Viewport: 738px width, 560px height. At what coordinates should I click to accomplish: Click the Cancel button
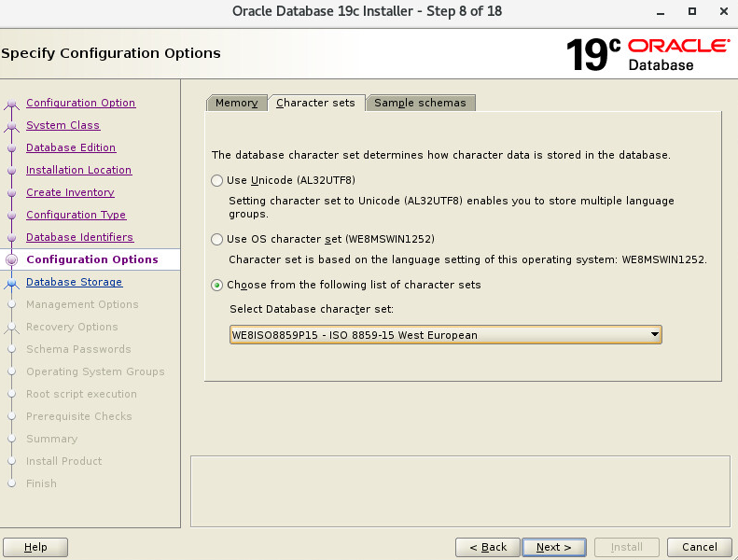click(x=700, y=547)
